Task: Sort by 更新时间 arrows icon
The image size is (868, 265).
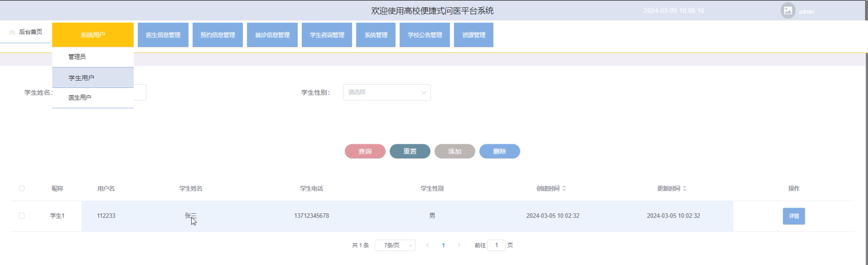Action: click(685, 189)
